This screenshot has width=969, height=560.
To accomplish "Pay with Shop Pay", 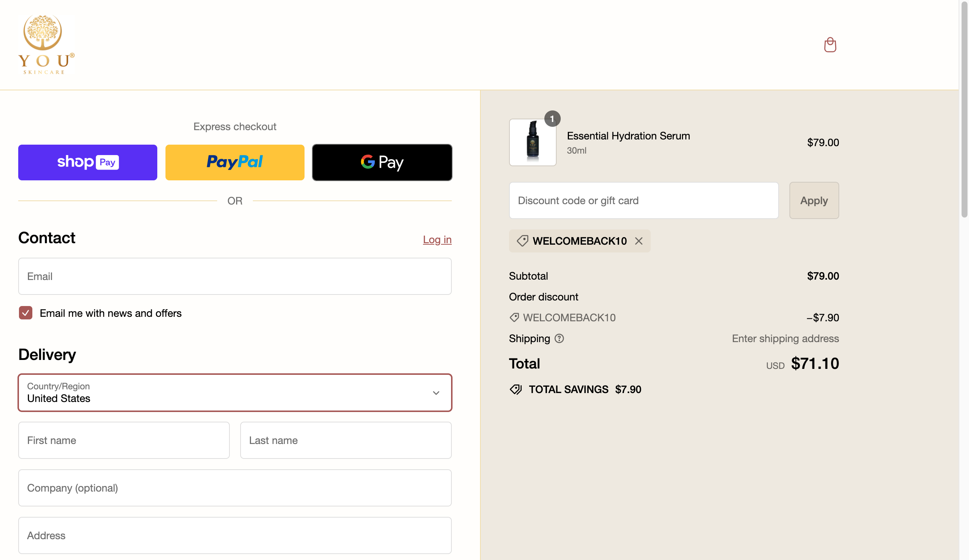I will point(88,162).
